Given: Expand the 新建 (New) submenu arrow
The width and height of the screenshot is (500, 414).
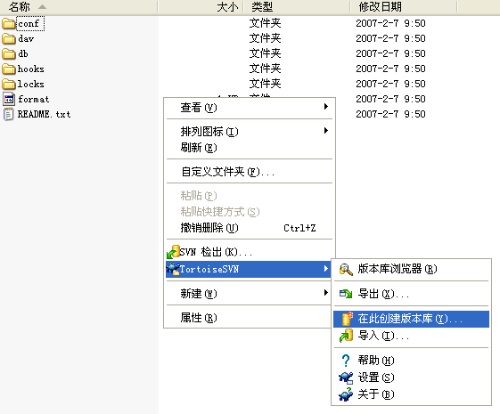Looking at the screenshot, I should point(326,293).
